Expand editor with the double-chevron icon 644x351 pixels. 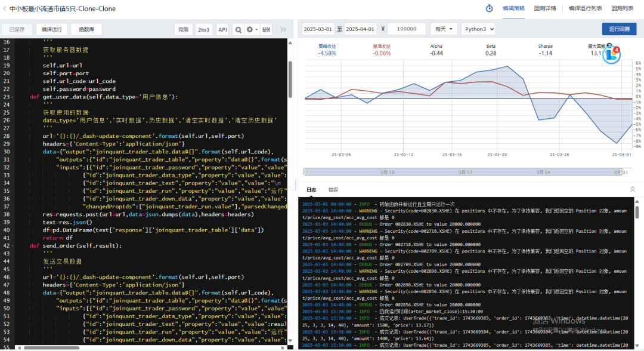[x=283, y=30]
